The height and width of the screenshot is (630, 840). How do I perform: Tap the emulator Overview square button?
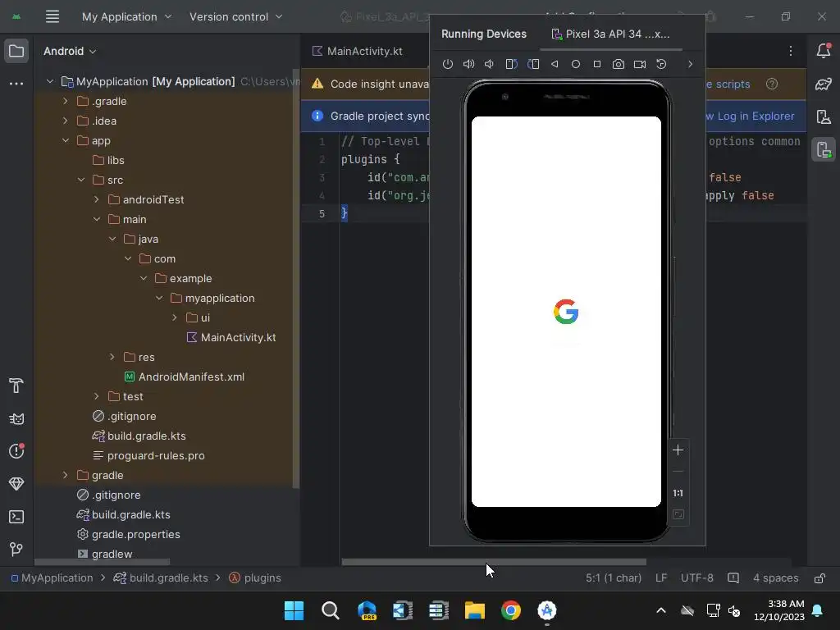pyautogui.click(x=597, y=64)
